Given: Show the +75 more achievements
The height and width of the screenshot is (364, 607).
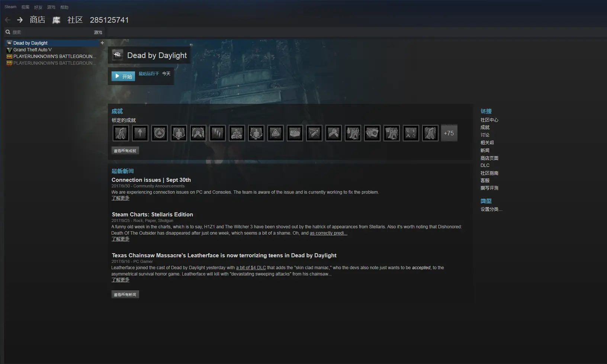Looking at the screenshot, I should (x=449, y=133).
